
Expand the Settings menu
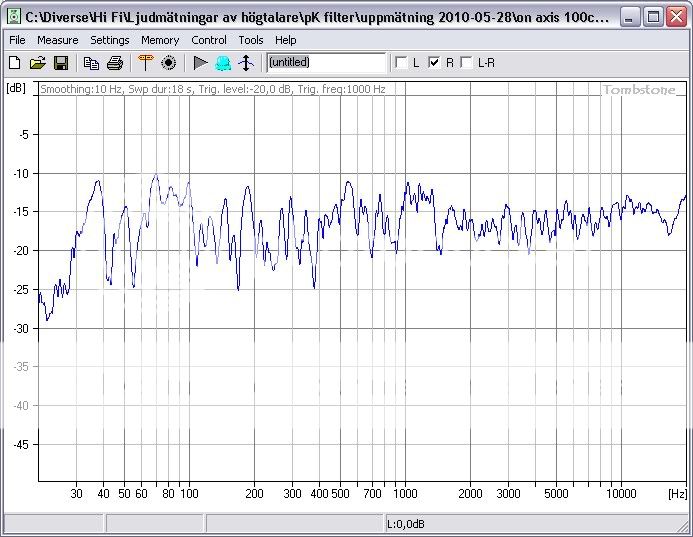pyautogui.click(x=109, y=40)
